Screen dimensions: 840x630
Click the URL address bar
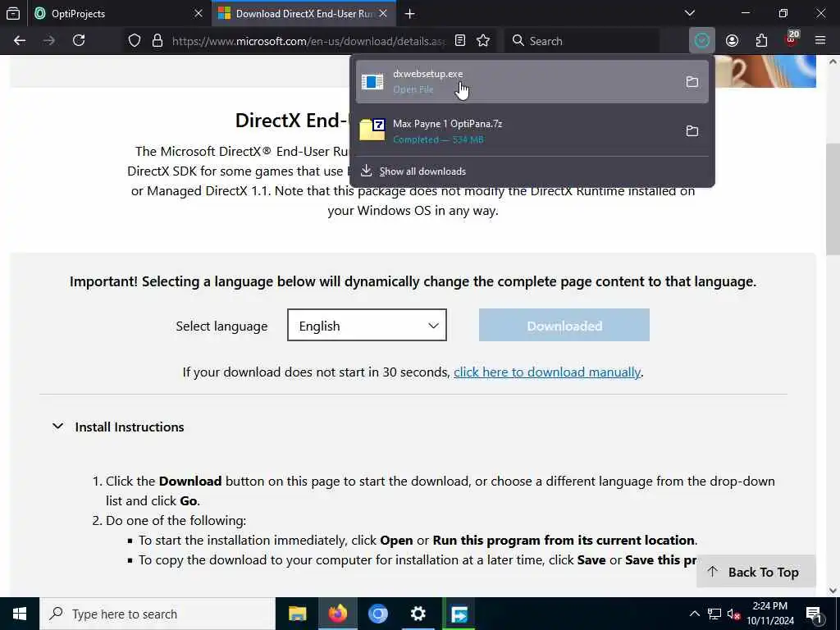click(x=308, y=41)
